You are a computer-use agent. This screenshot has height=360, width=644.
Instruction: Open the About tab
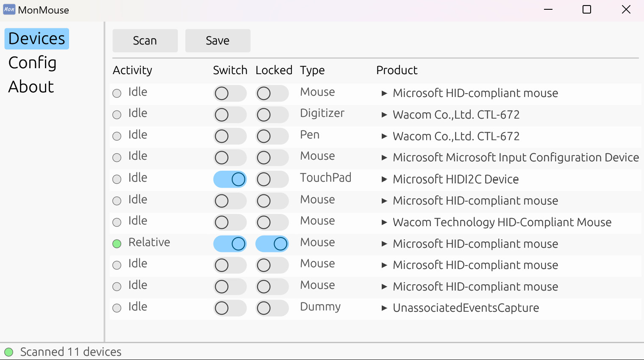31,87
